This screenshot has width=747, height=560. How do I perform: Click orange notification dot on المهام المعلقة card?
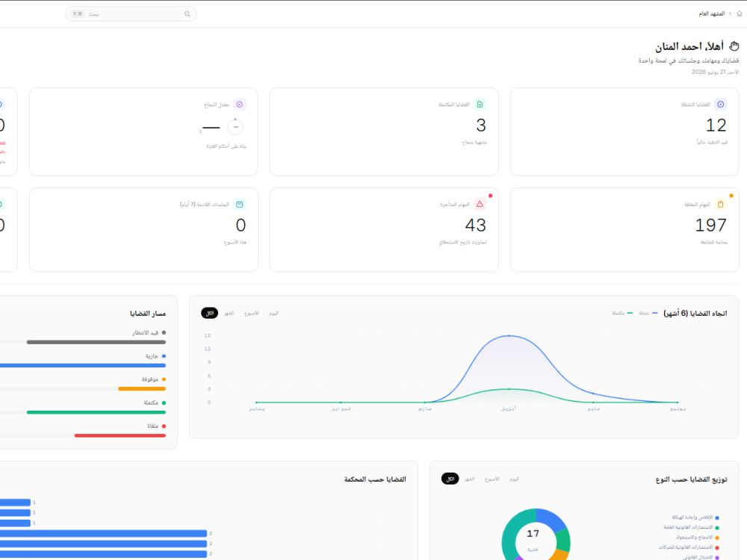[731, 196]
